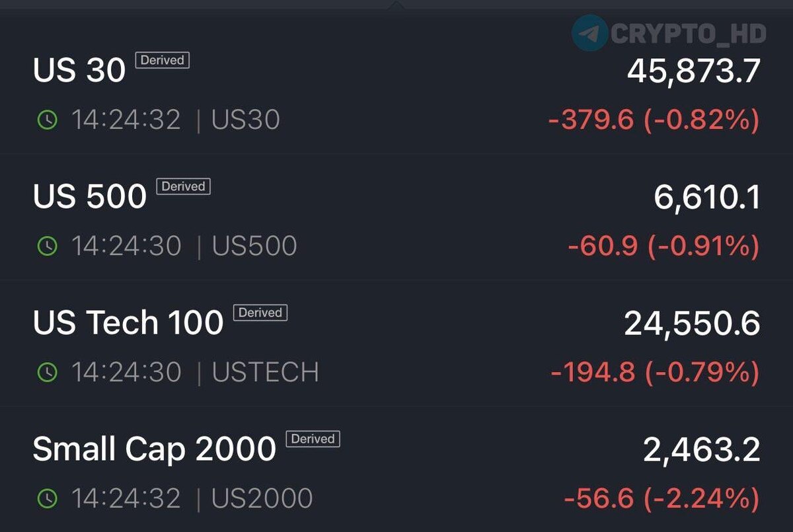Click the CRYPTO_HD watermark text
The image size is (793, 532).
[689, 33]
